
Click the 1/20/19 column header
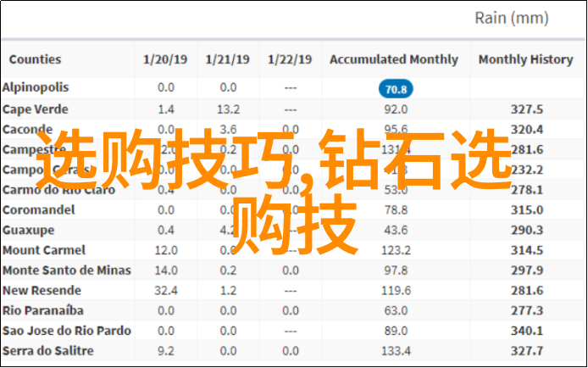[x=165, y=59]
